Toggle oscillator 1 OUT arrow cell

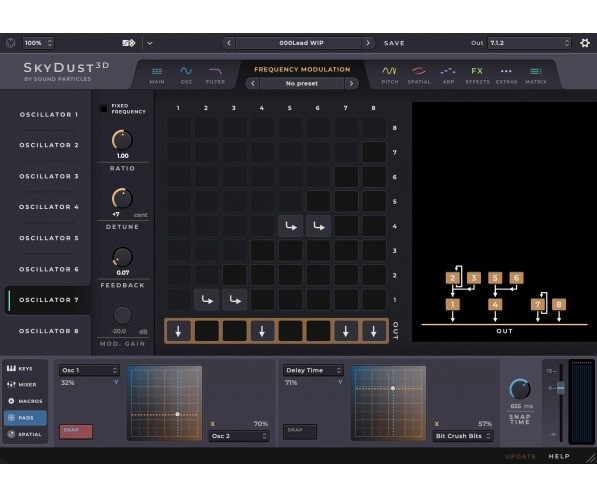click(x=178, y=331)
